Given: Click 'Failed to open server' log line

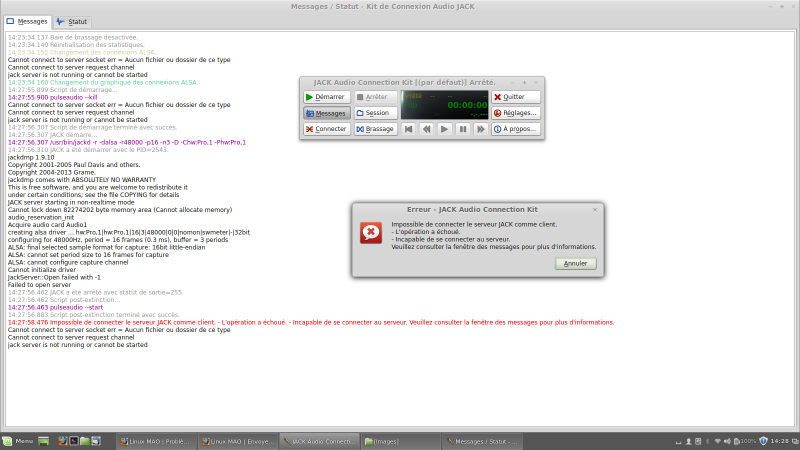Looking at the screenshot, I should (39, 285).
